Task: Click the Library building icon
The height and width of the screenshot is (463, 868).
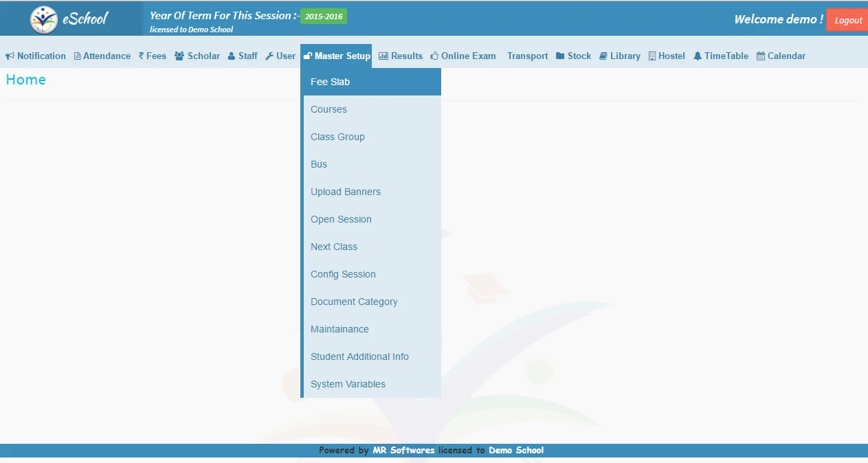Action: click(x=603, y=56)
